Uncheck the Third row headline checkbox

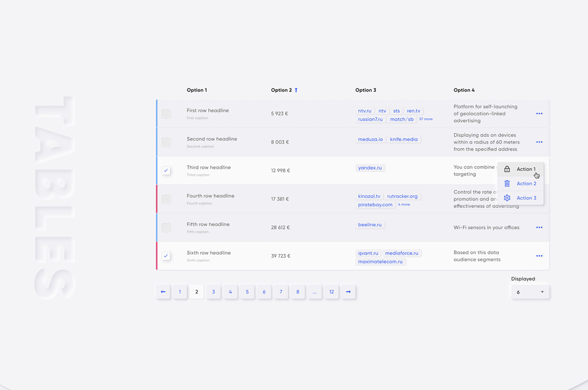point(166,170)
